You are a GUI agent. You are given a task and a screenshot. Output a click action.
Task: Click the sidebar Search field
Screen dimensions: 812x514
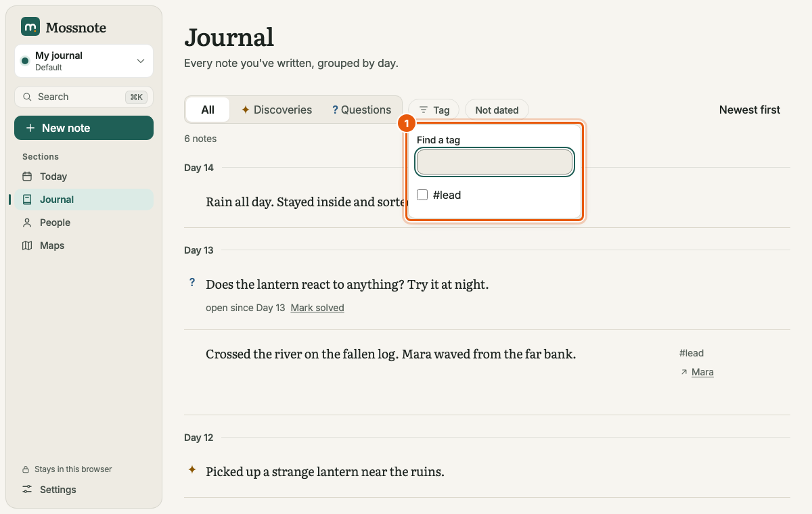click(84, 97)
